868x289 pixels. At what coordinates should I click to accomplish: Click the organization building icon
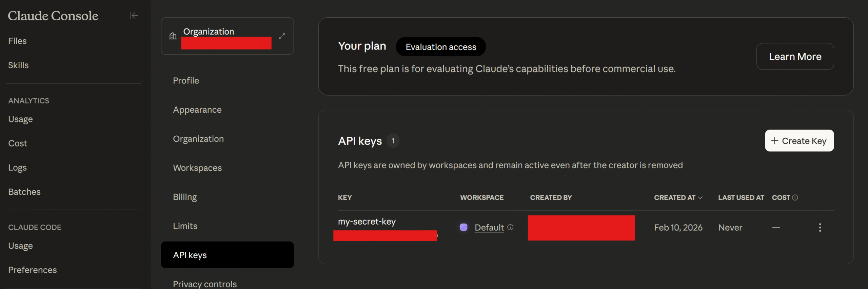(173, 36)
